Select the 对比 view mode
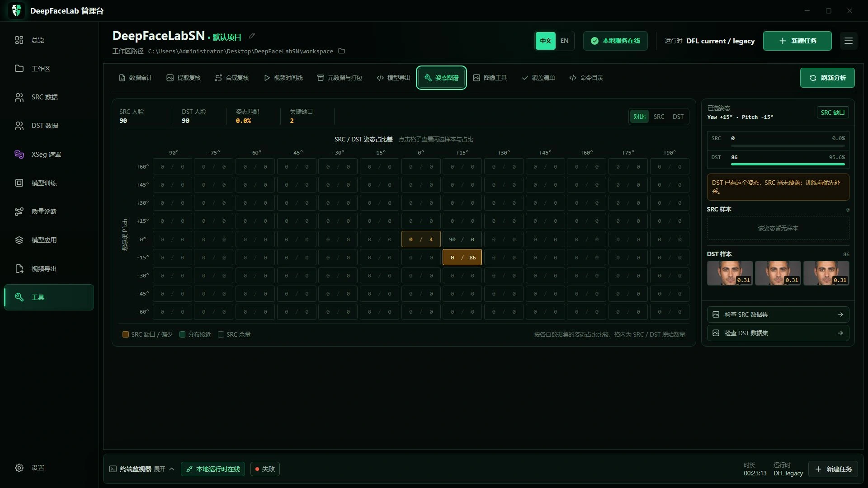This screenshot has width=868, height=488. pos(639,117)
